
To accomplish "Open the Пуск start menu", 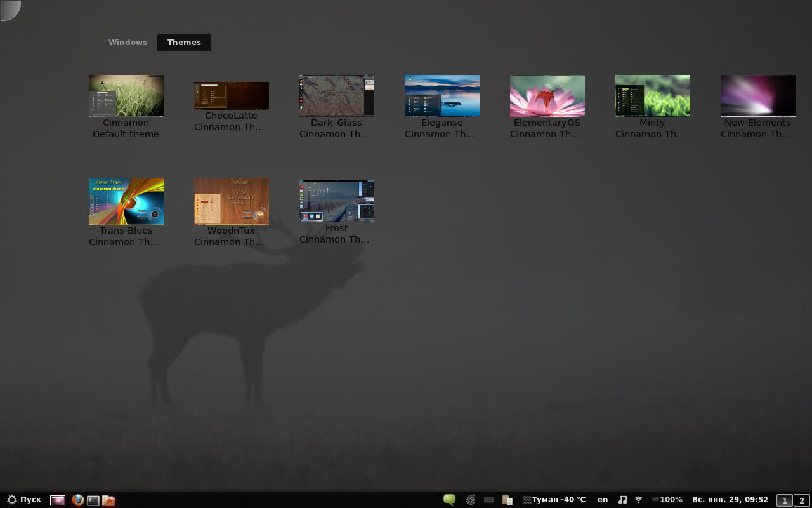I will [x=24, y=500].
